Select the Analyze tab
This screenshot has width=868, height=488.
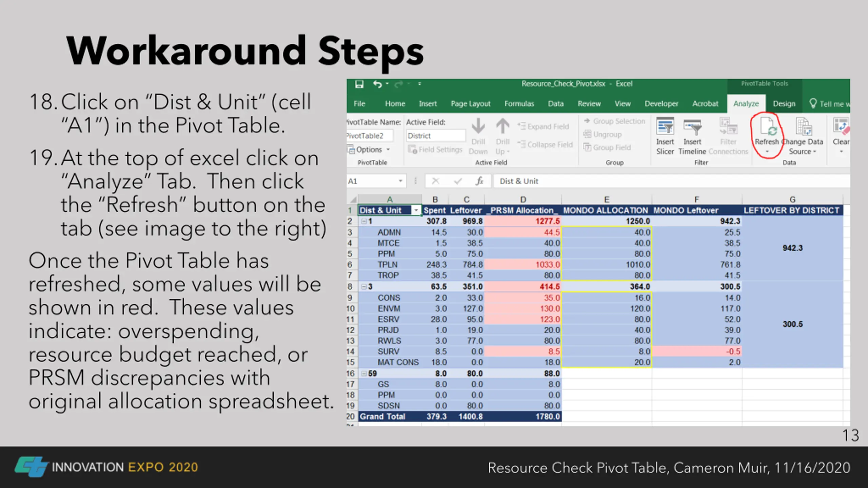tap(746, 104)
